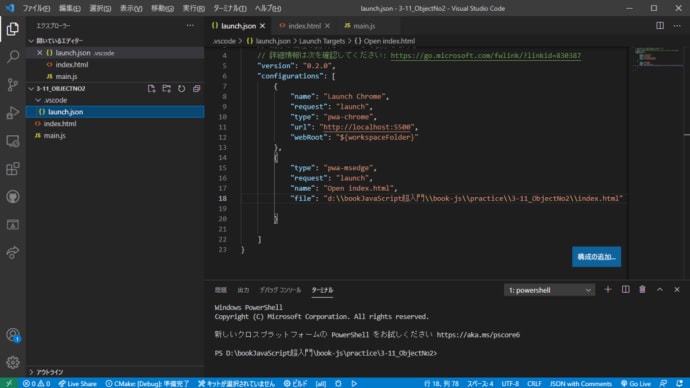Close the index.html editor tab
690x388 pixels.
[327, 26]
